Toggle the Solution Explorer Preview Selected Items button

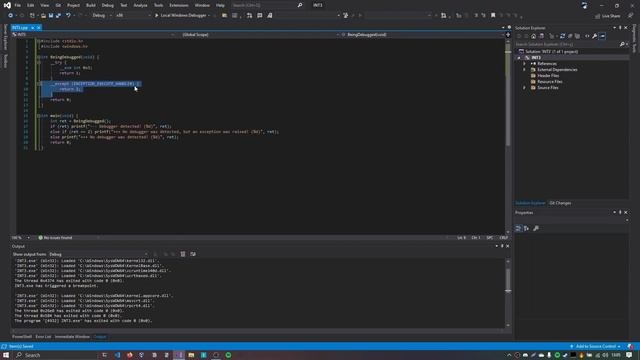pyautogui.click(x=602, y=36)
